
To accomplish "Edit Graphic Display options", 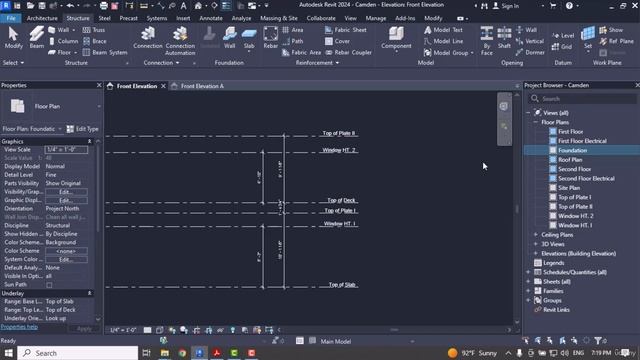I will 66,200.
